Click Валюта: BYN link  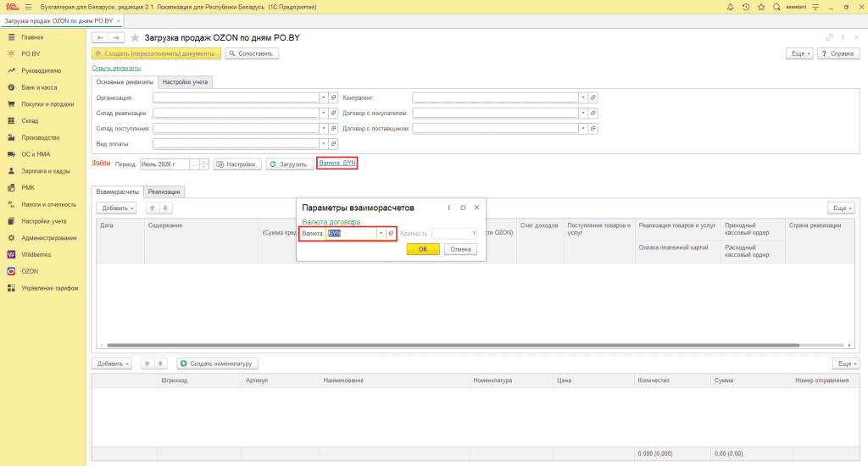[x=337, y=164]
